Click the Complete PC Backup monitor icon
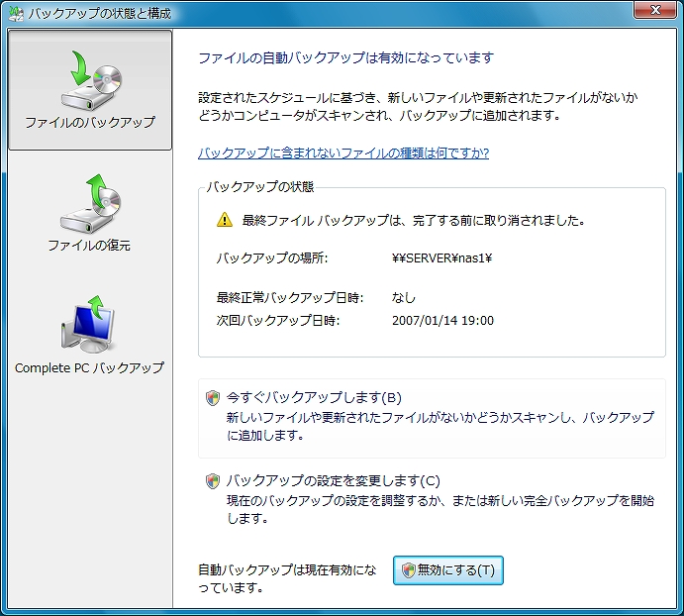Image resolution: width=684 pixels, height=616 pixels. [89, 326]
